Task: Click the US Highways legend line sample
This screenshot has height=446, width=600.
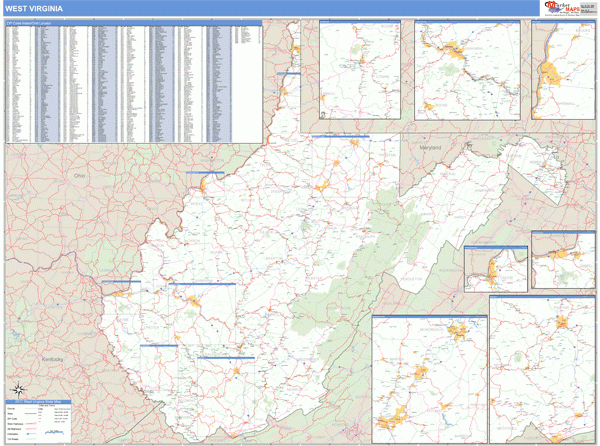Action: coord(31,429)
